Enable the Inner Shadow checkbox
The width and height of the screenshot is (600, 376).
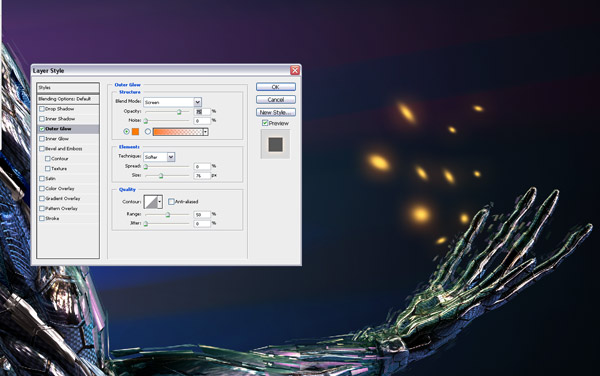42,119
